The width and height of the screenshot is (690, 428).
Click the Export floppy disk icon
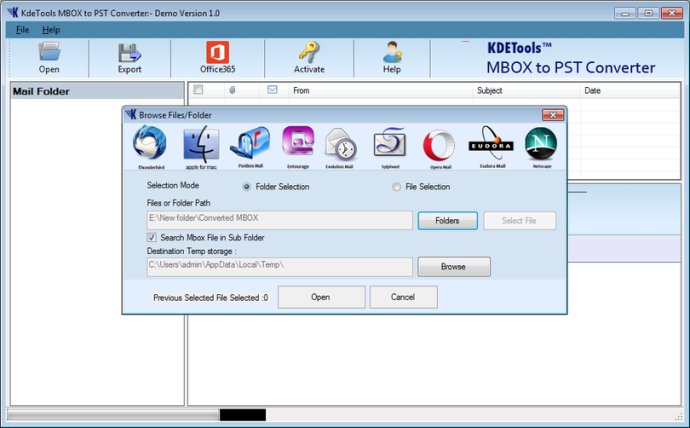pos(129,53)
